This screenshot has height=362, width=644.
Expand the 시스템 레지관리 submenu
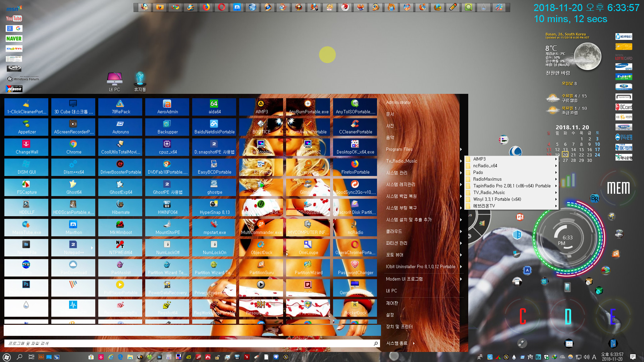(424, 184)
